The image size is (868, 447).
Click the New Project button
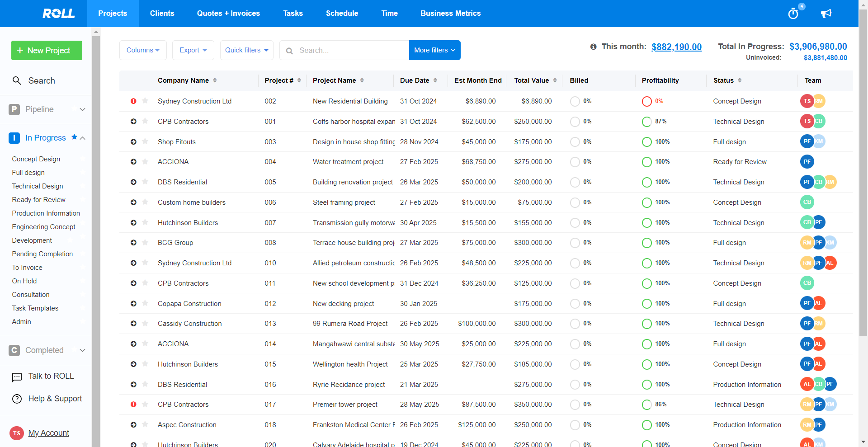pos(47,50)
